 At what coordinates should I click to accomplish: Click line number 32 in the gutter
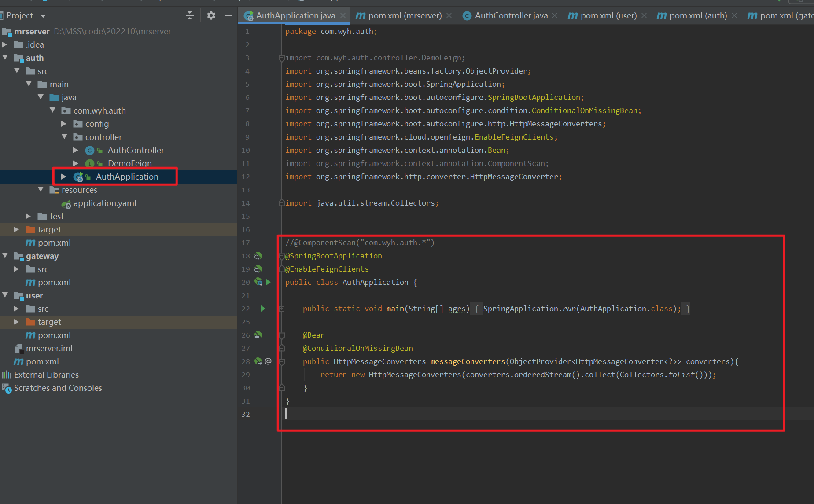tap(246, 414)
